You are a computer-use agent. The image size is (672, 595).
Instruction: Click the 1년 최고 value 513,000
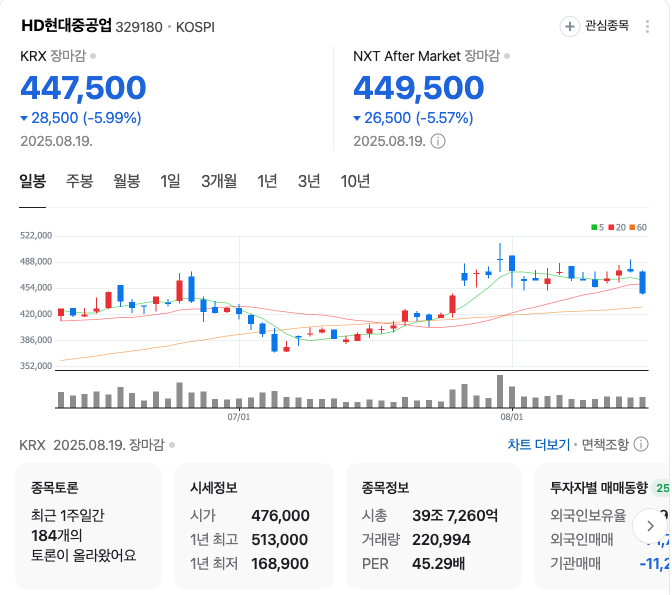279,540
